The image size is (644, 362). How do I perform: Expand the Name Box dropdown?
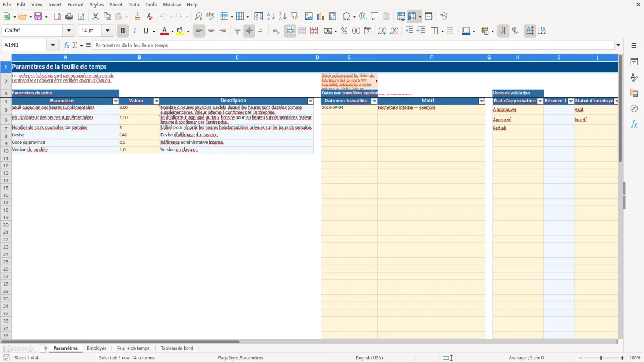(53, 45)
